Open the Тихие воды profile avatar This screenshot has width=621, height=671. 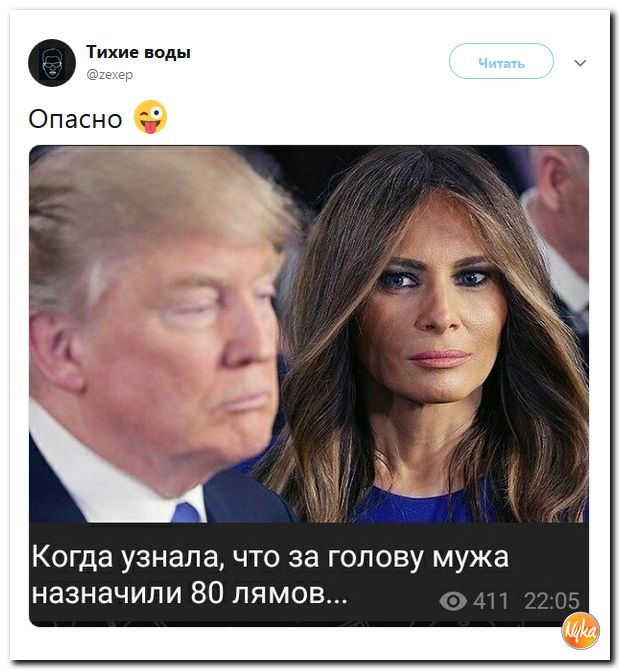(x=52, y=63)
